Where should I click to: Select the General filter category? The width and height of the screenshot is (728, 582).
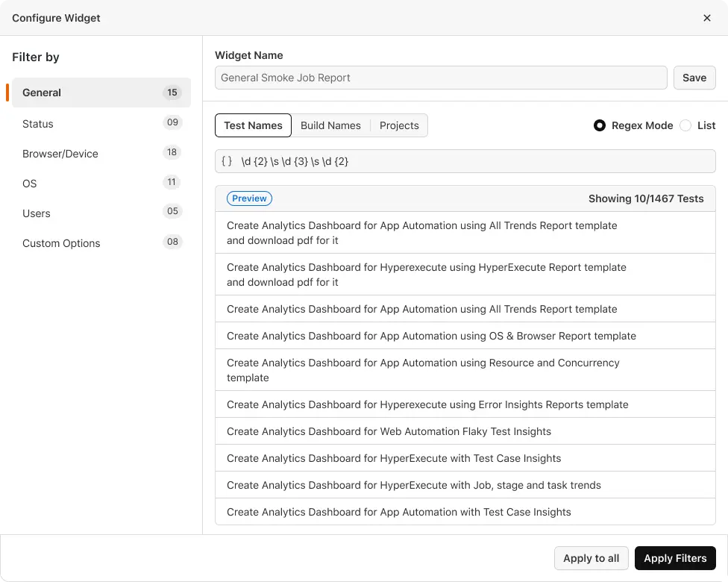coord(101,93)
